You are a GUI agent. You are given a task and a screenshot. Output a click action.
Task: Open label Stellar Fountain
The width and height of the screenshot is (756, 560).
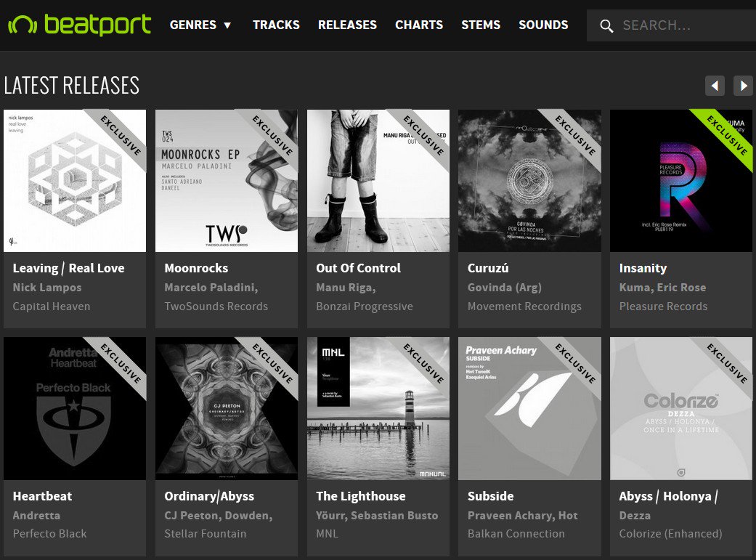coord(206,533)
